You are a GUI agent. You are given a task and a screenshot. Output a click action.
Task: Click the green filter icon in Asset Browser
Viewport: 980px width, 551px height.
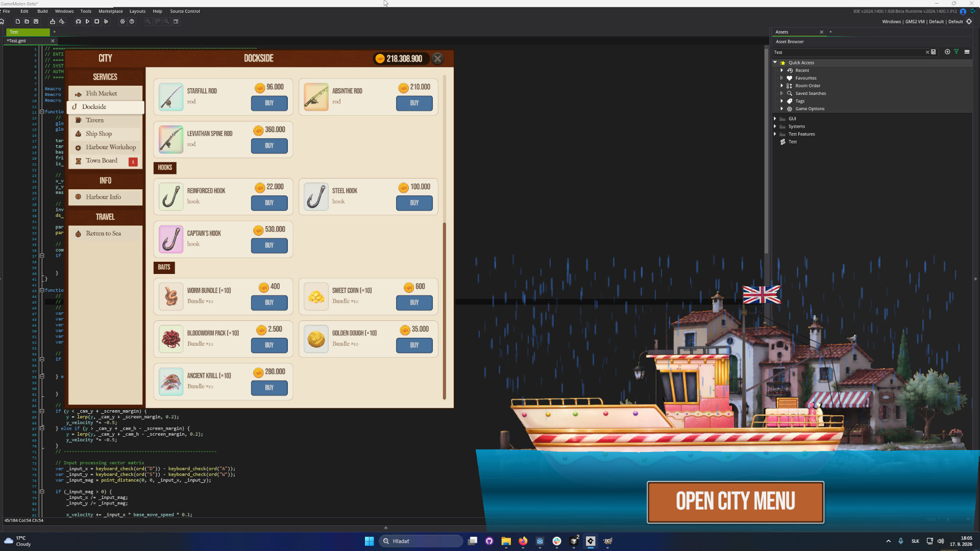pyautogui.click(x=957, y=52)
